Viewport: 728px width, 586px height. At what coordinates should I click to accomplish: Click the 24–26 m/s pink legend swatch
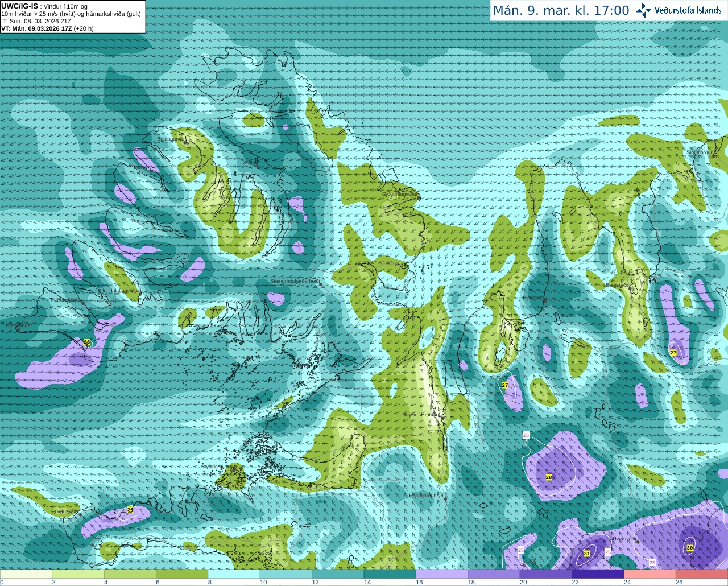click(650, 574)
